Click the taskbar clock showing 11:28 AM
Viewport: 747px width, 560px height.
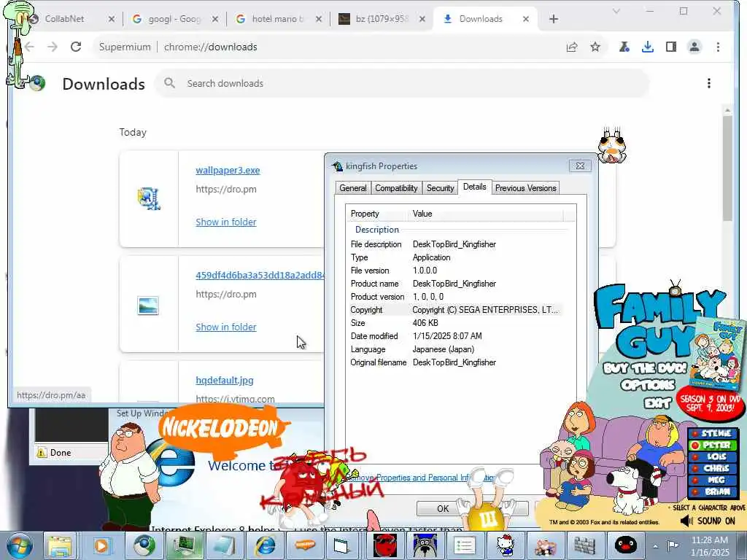click(710, 545)
